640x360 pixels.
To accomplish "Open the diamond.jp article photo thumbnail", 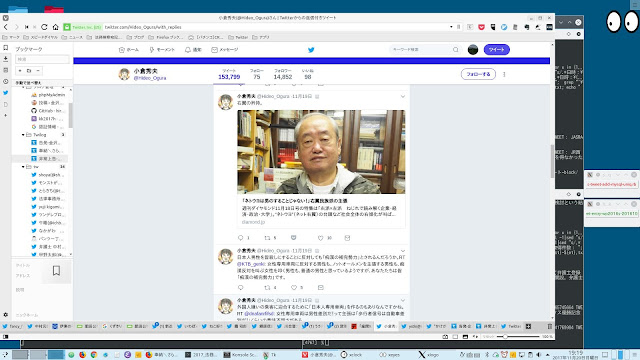I will 321,152.
